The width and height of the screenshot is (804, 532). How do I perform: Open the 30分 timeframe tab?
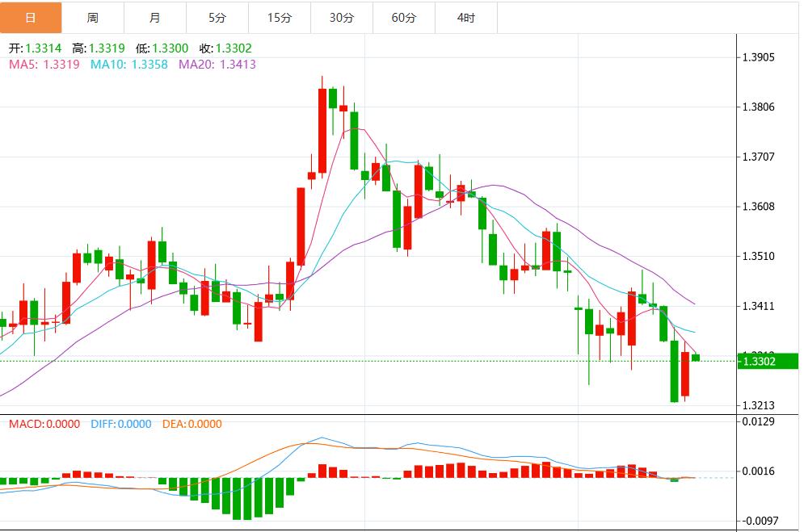[x=342, y=18]
